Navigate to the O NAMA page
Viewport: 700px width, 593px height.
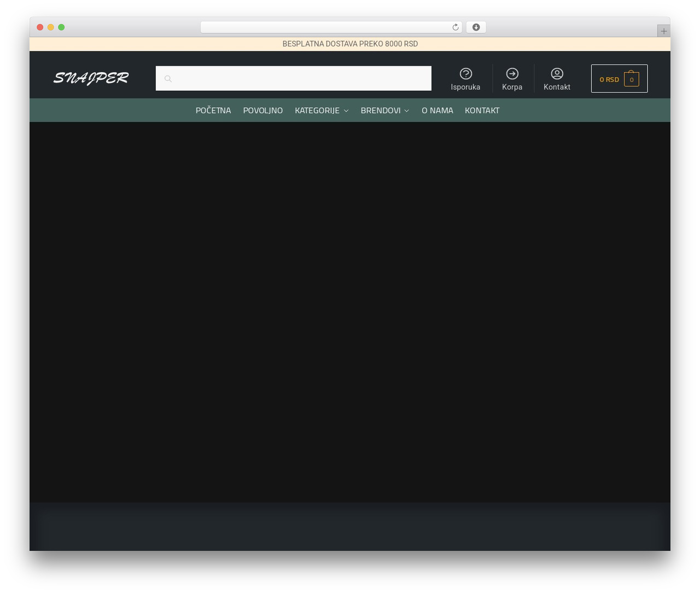[437, 111]
